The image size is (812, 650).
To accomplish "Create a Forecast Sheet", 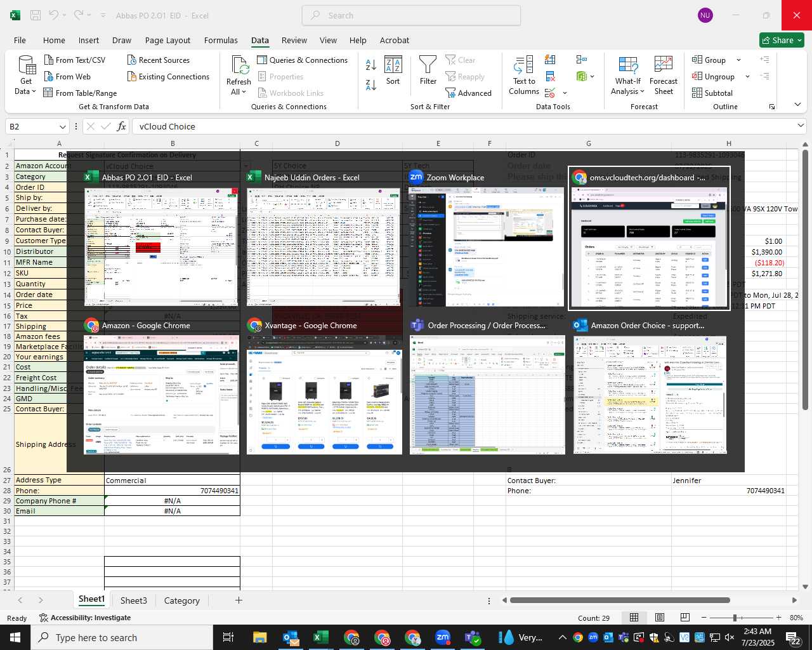I will point(664,76).
